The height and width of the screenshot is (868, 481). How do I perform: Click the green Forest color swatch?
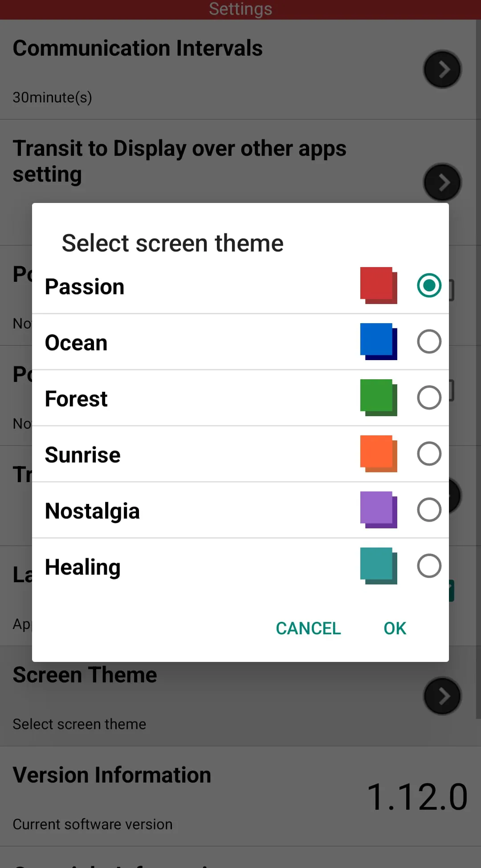[378, 397]
